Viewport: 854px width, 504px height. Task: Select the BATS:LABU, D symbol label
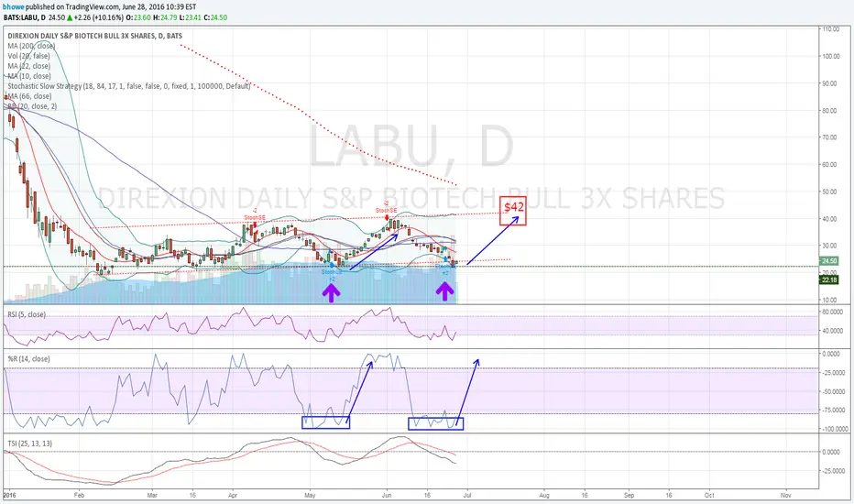click(x=25, y=17)
